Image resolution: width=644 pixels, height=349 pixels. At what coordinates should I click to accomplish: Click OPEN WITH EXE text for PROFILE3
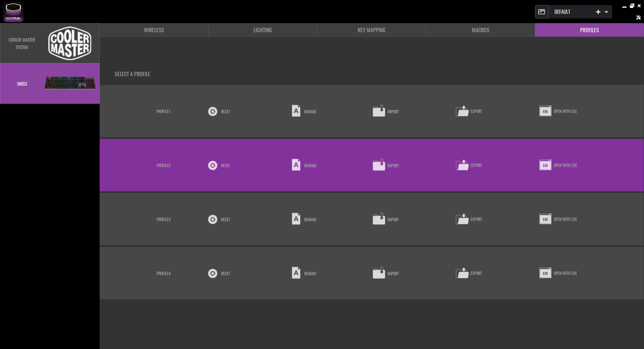pos(566,219)
